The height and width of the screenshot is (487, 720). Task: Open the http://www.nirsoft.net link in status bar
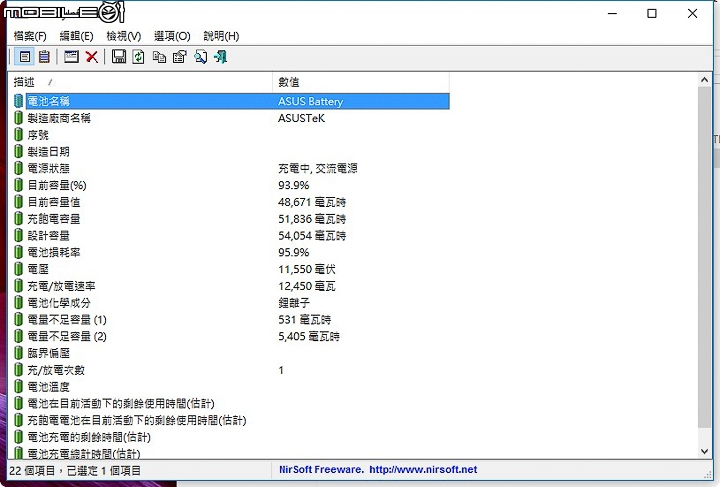tap(423, 470)
